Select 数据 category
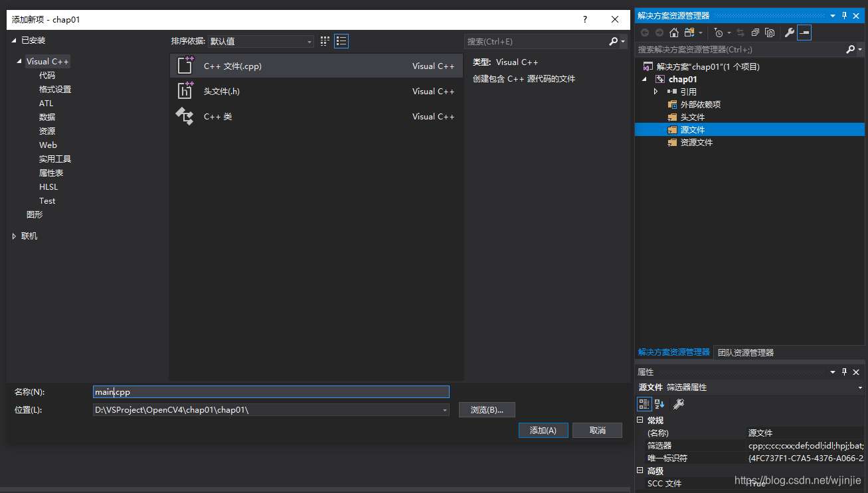Viewport: 868px width, 493px height. point(47,117)
